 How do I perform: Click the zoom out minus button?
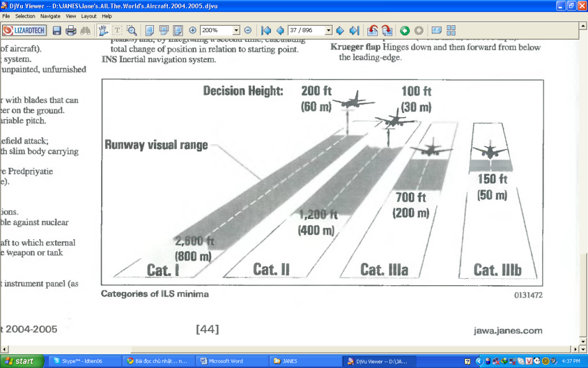pyautogui.click(x=247, y=30)
